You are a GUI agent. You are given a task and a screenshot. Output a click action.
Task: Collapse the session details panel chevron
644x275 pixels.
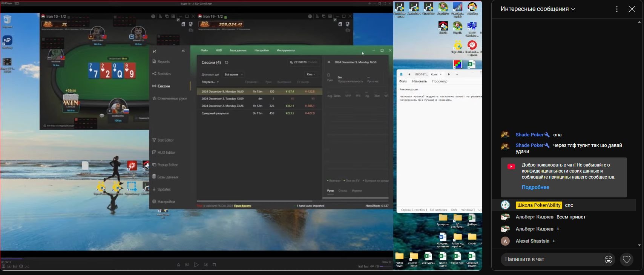(x=329, y=62)
